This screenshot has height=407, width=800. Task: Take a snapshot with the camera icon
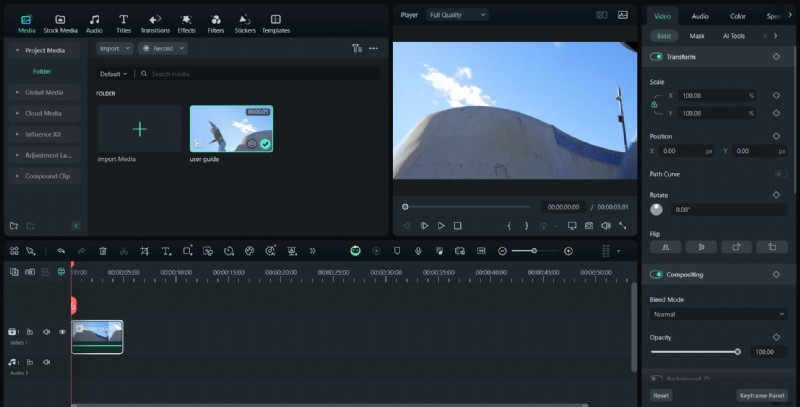click(x=589, y=225)
